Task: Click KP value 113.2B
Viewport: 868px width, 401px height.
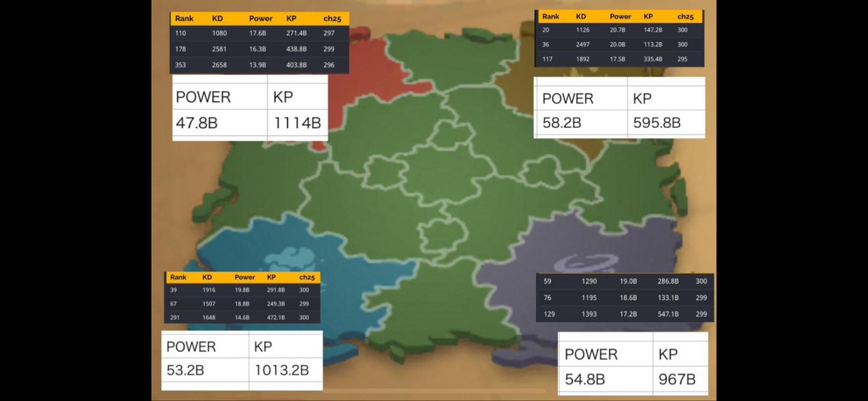Action: pyautogui.click(x=653, y=45)
